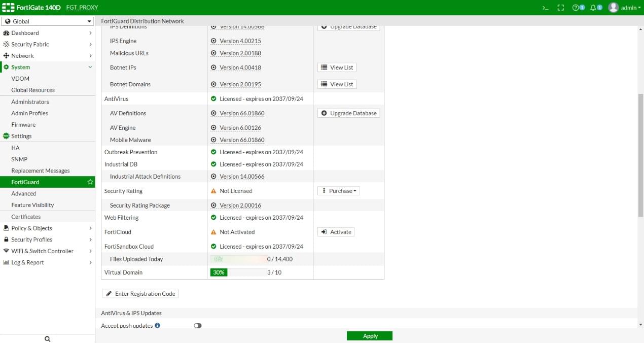Screen dimensions: 644x343
Task: Open the admin user menu
Action: (625, 8)
